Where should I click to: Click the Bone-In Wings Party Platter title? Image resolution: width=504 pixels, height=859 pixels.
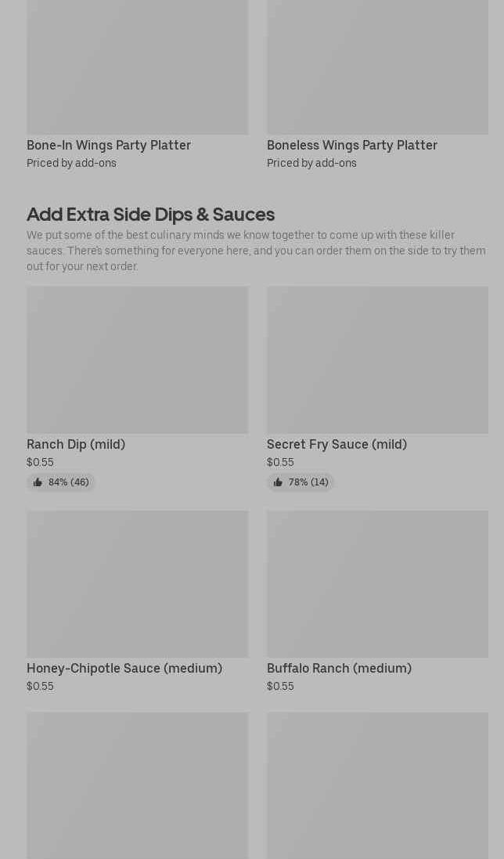109,145
